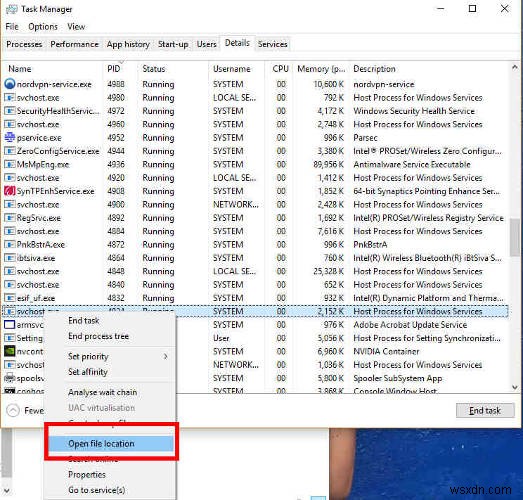Choose Analyse wait chain

(102, 392)
